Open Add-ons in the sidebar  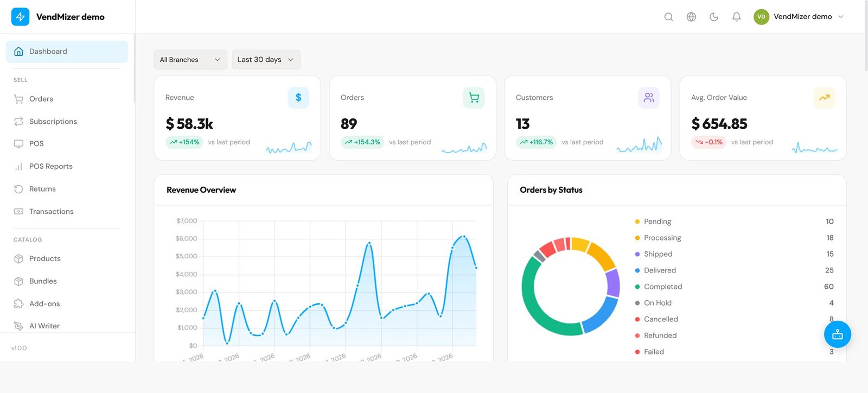click(x=67, y=304)
